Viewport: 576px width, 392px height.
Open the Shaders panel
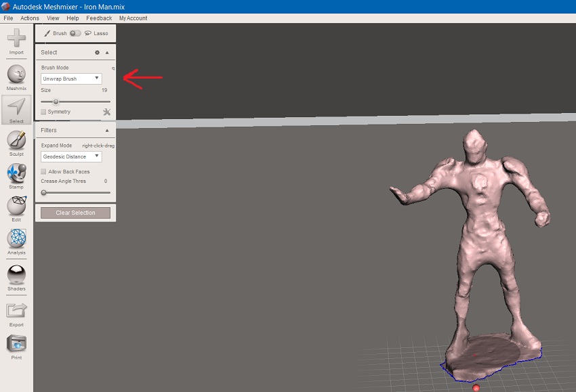(x=16, y=278)
